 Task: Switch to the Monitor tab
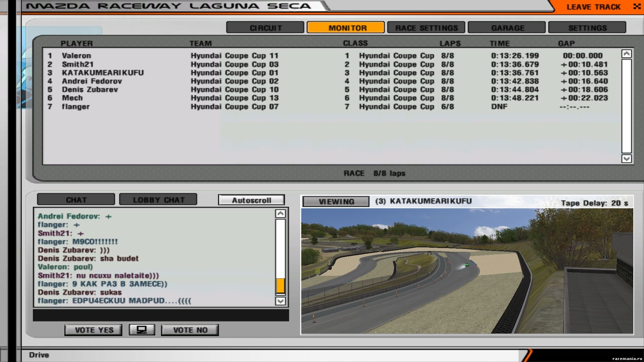(x=346, y=27)
